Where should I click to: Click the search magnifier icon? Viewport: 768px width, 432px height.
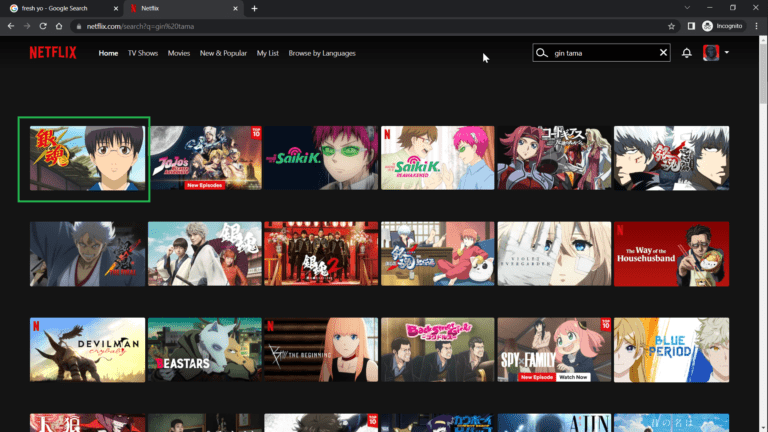[542, 53]
